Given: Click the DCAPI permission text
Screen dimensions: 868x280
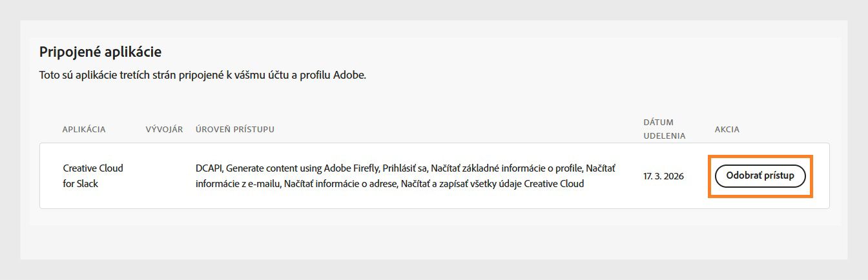Looking at the screenshot, I should tap(209, 168).
